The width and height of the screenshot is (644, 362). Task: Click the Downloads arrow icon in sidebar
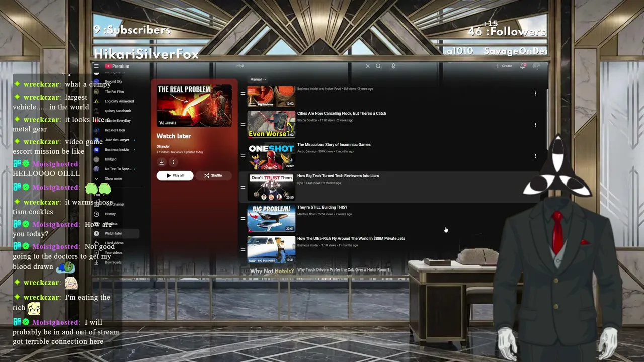(96, 262)
